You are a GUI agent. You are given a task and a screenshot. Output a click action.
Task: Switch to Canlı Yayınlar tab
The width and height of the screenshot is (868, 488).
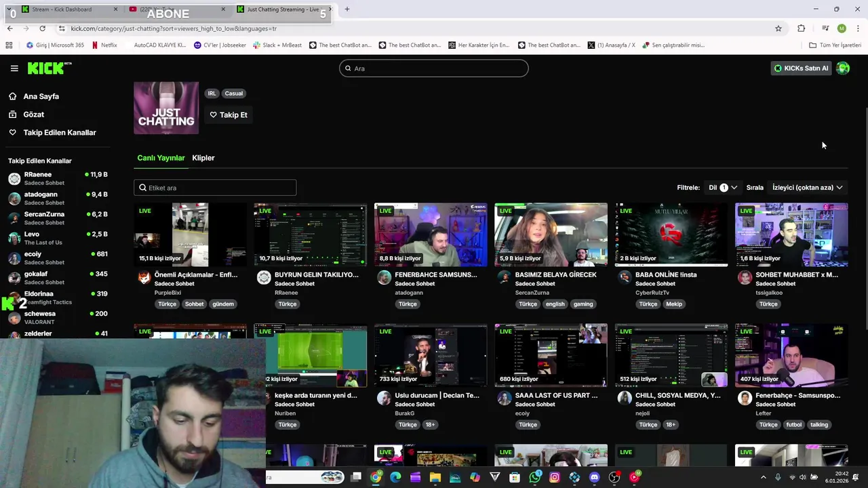[161, 158]
